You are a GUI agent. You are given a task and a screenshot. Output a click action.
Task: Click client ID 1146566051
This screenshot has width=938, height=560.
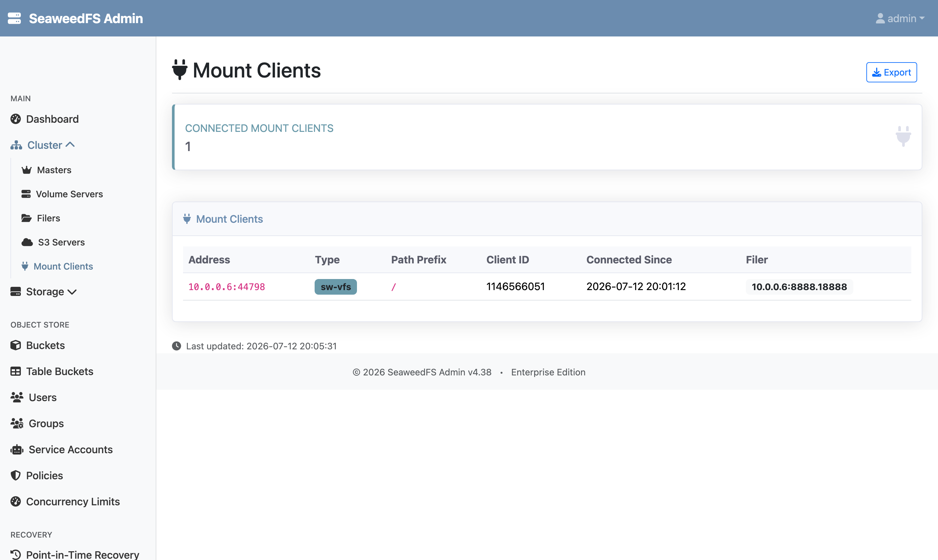[x=515, y=287]
